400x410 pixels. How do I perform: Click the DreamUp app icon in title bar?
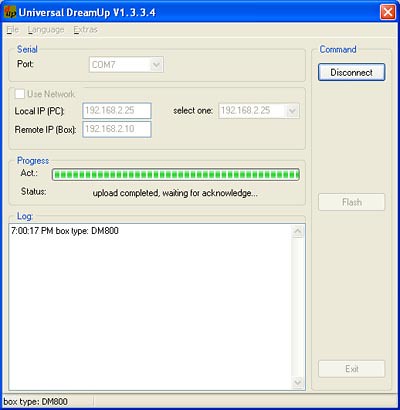pyautogui.click(x=9, y=13)
